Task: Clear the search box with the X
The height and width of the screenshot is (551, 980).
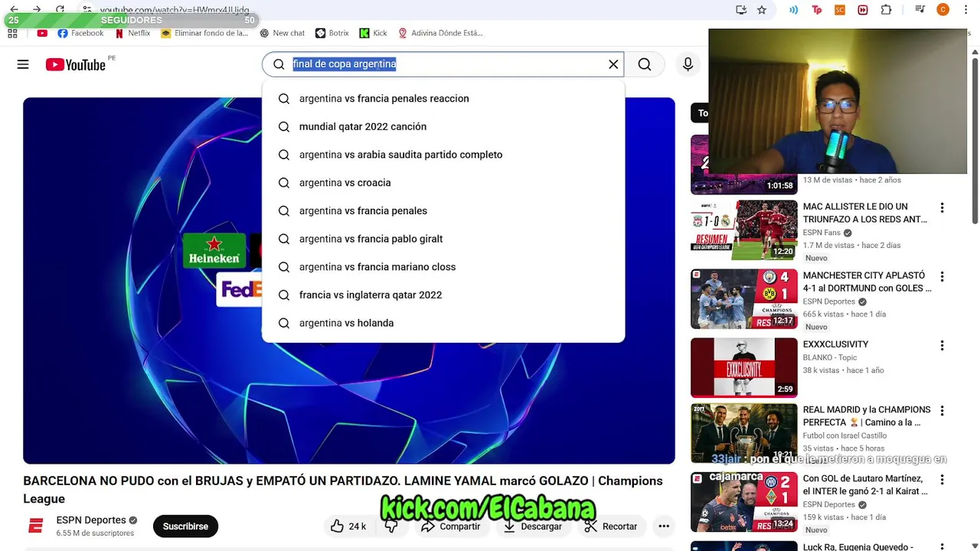Action: pos(613,64)
